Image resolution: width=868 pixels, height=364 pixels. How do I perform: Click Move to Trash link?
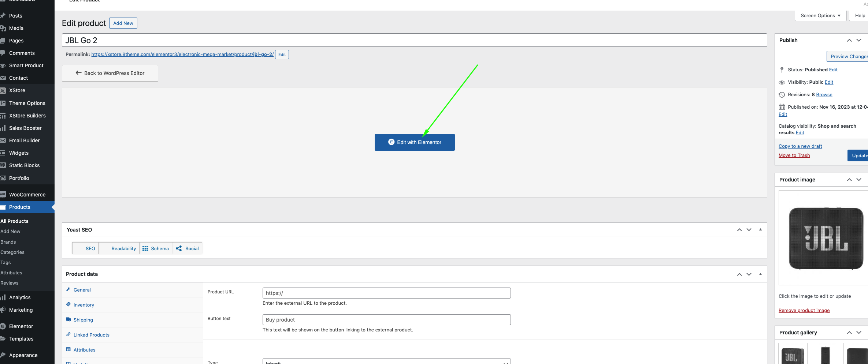coord(794,155)
